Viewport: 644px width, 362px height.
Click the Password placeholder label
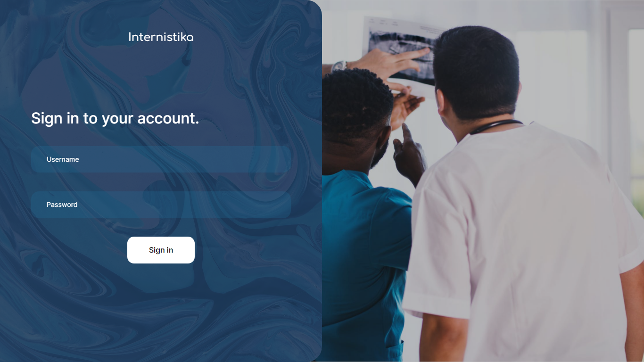pyautogui.click(x=62, y=205)
